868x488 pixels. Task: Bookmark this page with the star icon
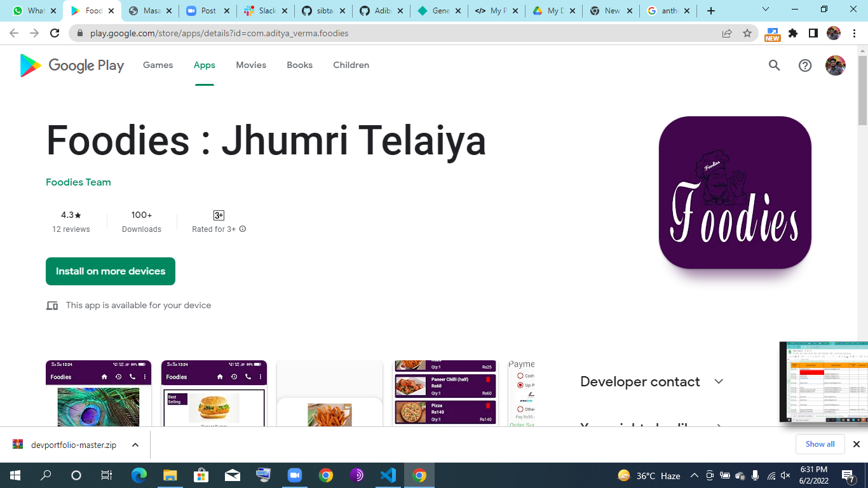click(x=747, y=33)
